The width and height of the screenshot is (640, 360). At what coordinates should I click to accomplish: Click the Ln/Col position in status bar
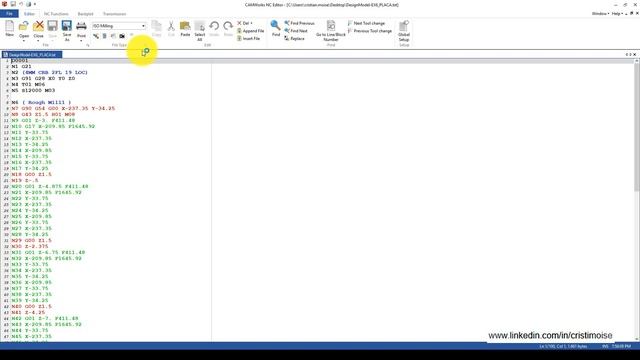563,346
